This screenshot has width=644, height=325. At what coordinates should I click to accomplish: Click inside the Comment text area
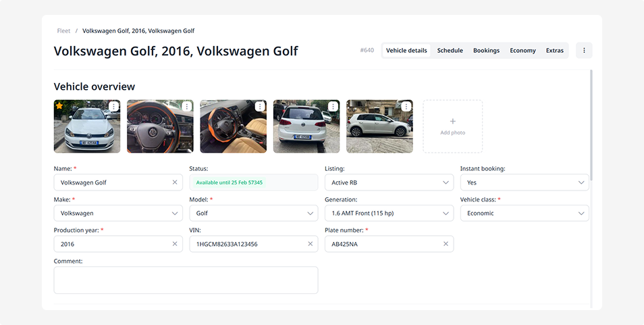tap(186, 280)
